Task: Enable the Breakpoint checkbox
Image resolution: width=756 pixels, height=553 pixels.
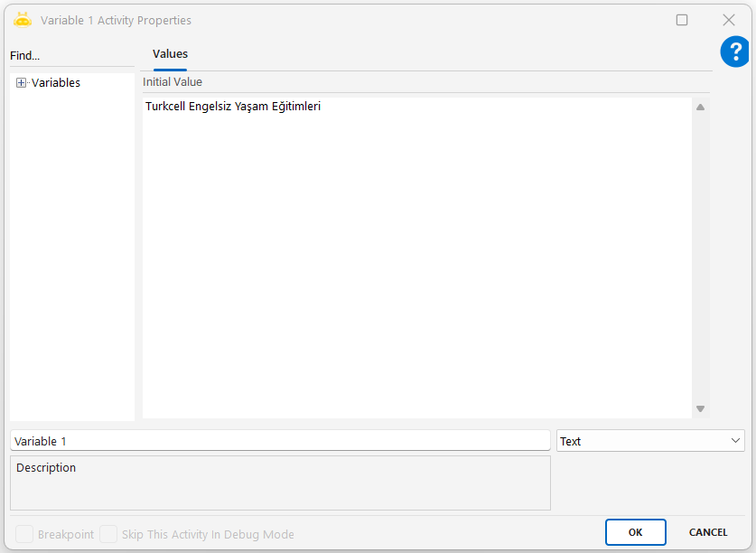Action: (24, 534)
